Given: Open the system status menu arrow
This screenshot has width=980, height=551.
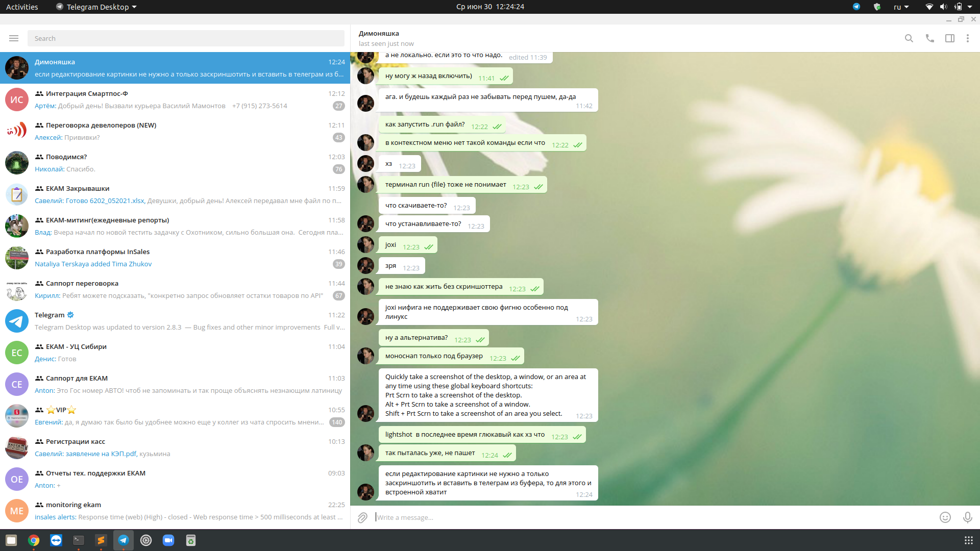Looking at the screenshot, I should (x=970, y=7).
